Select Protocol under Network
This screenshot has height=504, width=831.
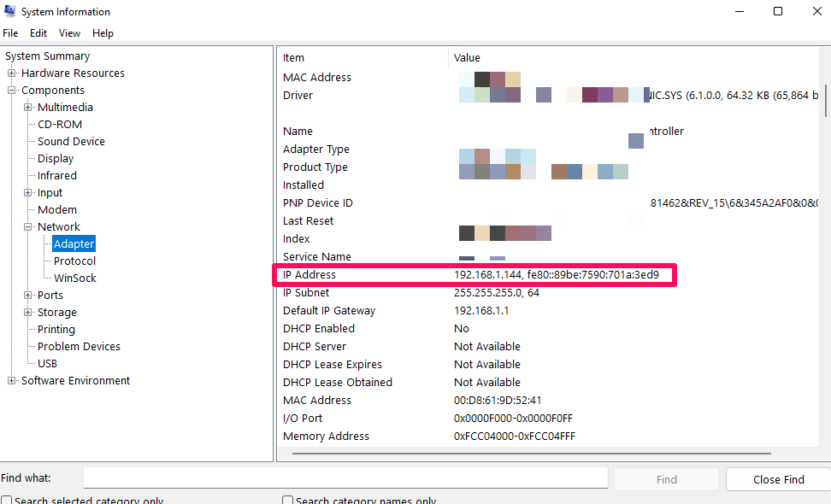point(74,261)
